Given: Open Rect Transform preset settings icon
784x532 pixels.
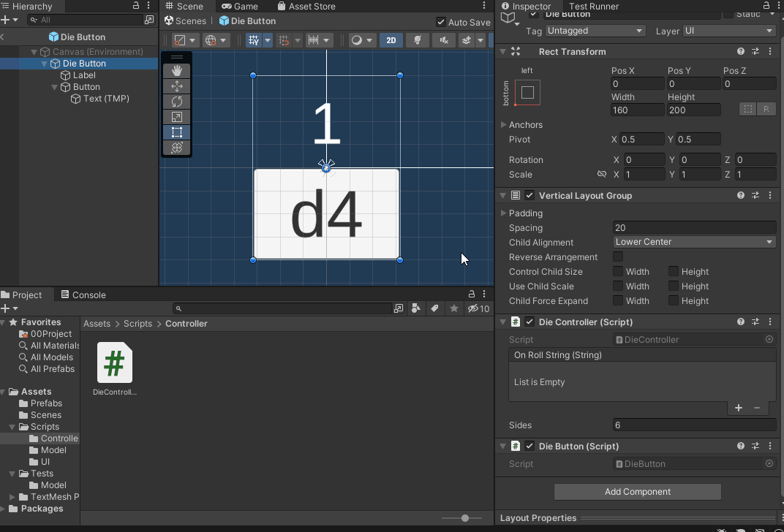Looking at the screenshot, I should [755, 51].
